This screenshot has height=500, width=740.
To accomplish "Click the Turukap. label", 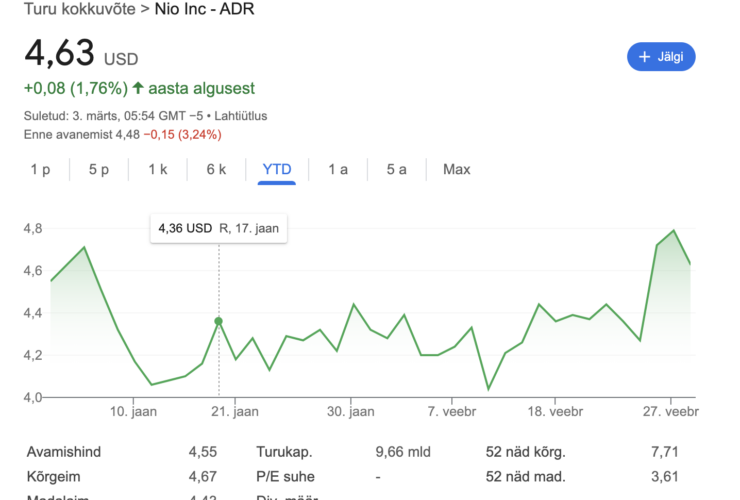I will click(284, 452).
